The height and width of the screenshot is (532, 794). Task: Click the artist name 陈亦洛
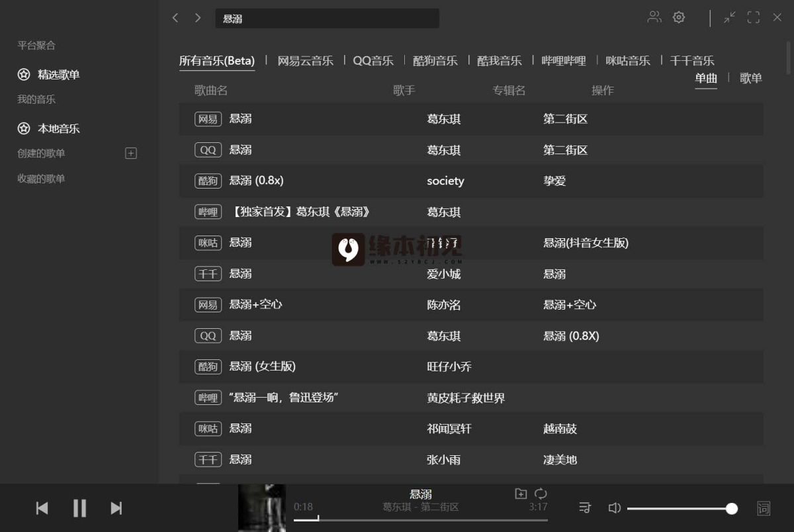(444, 304)
